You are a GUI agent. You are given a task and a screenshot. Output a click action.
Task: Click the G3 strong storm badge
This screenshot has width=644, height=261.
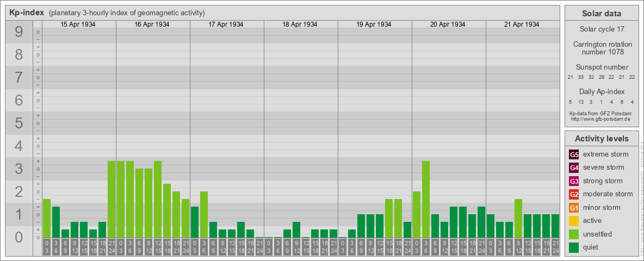pos(574,181)
